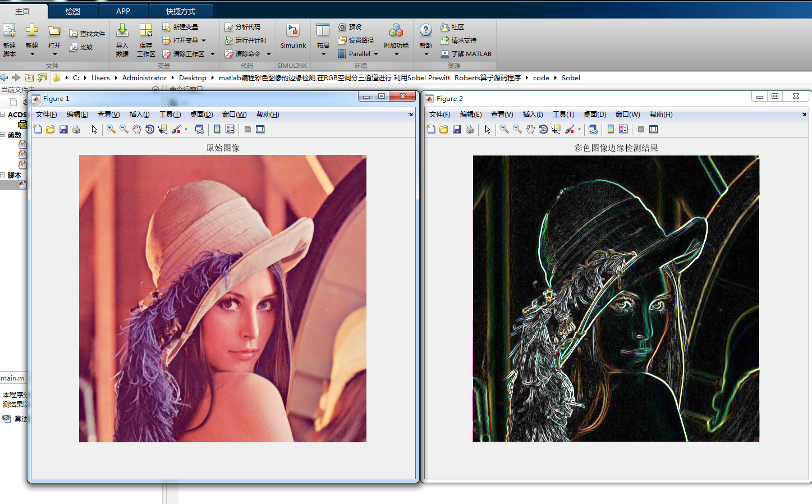Insert Colorbar in Figure 2
Image resolution: width=812 pixels, height=504 pixels.
click(x=611, y=129)
